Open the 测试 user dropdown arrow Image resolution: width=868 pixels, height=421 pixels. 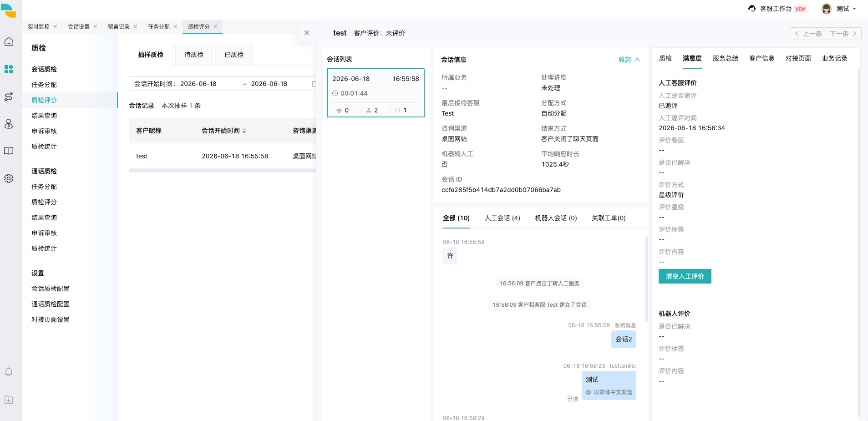854,9
